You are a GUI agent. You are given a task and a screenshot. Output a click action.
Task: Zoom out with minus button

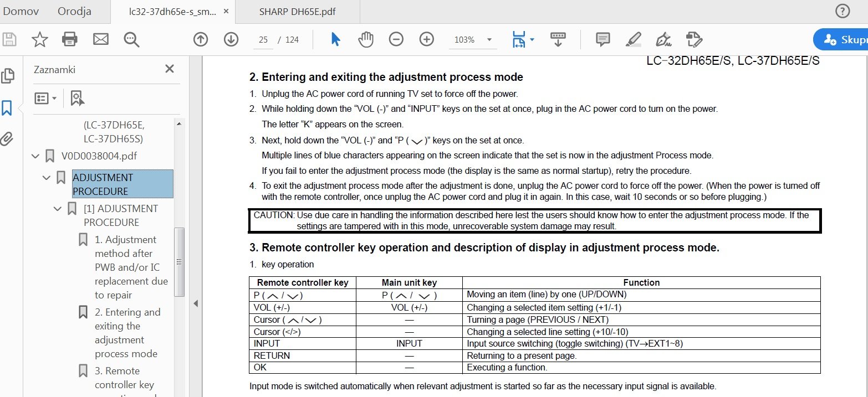396,39
